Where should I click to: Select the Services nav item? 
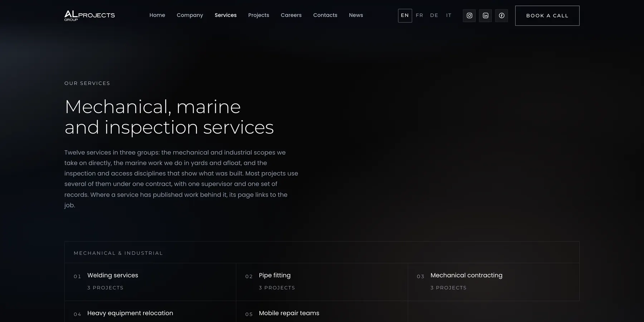[226, 15]
